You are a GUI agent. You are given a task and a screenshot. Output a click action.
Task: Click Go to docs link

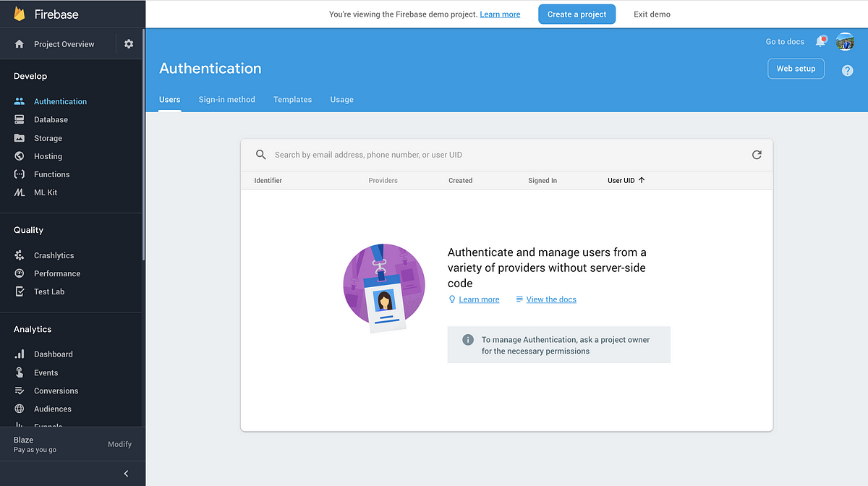click(x=785, y=42)
